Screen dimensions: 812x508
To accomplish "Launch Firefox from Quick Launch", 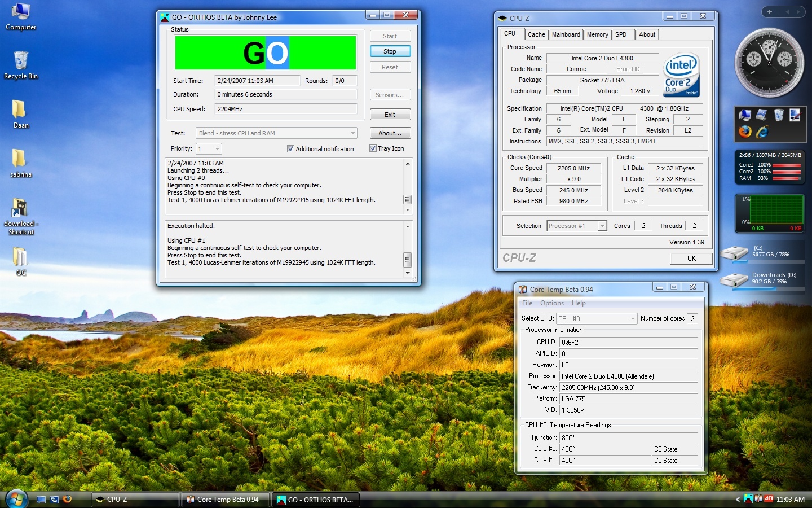I will [68, 499].
